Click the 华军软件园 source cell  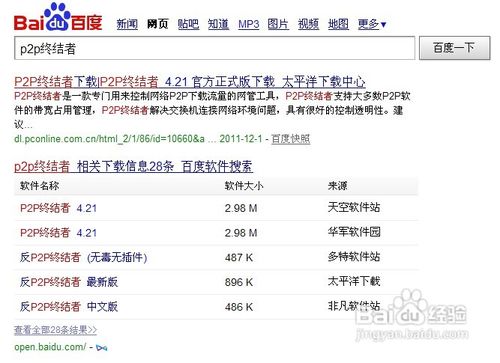[x=354, y=232]
